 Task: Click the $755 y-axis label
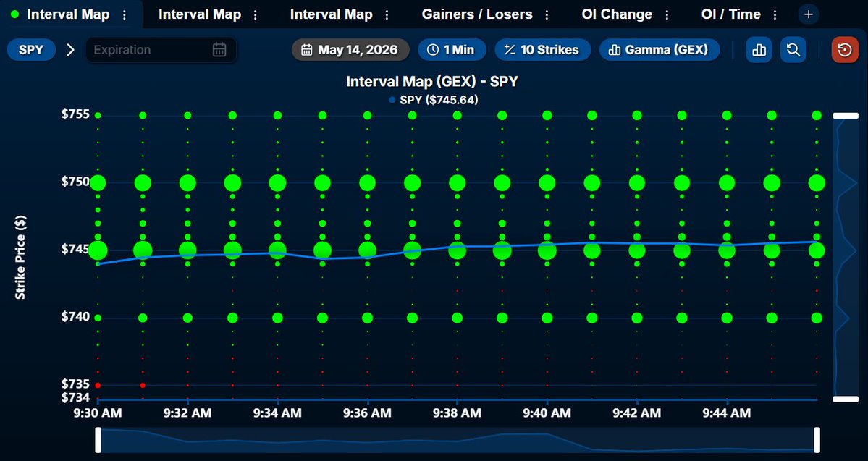(x=75, y=114)
